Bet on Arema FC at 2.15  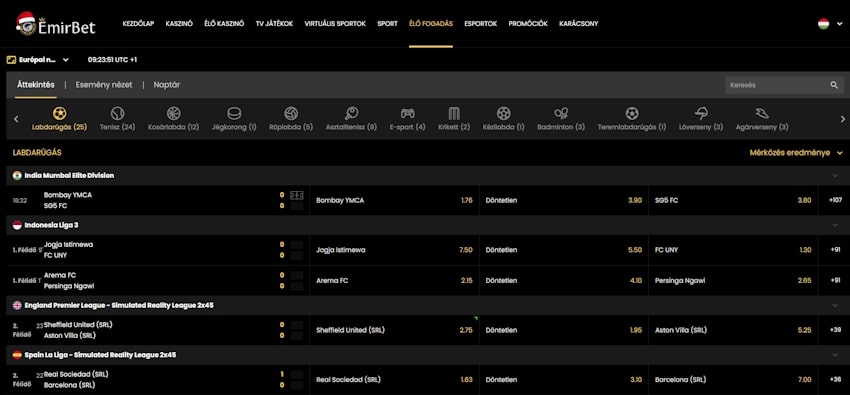tap(394, 281)
